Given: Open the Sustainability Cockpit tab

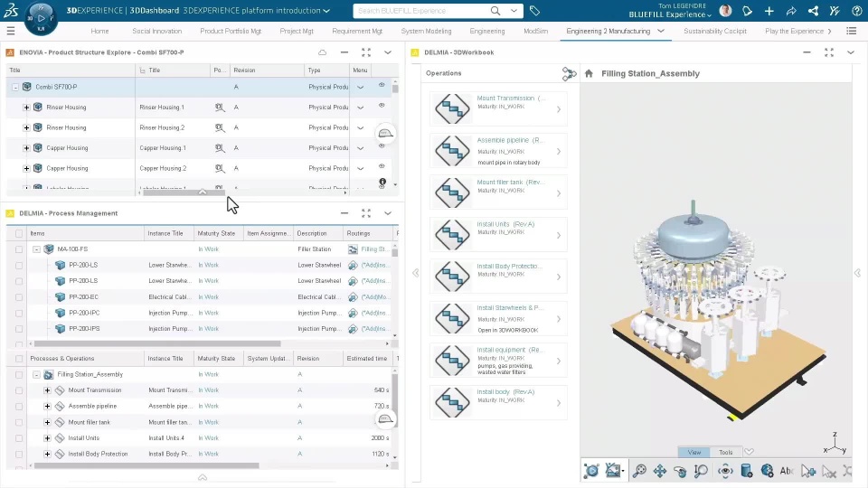Looking at the screenshot, I should click(715, 31).
